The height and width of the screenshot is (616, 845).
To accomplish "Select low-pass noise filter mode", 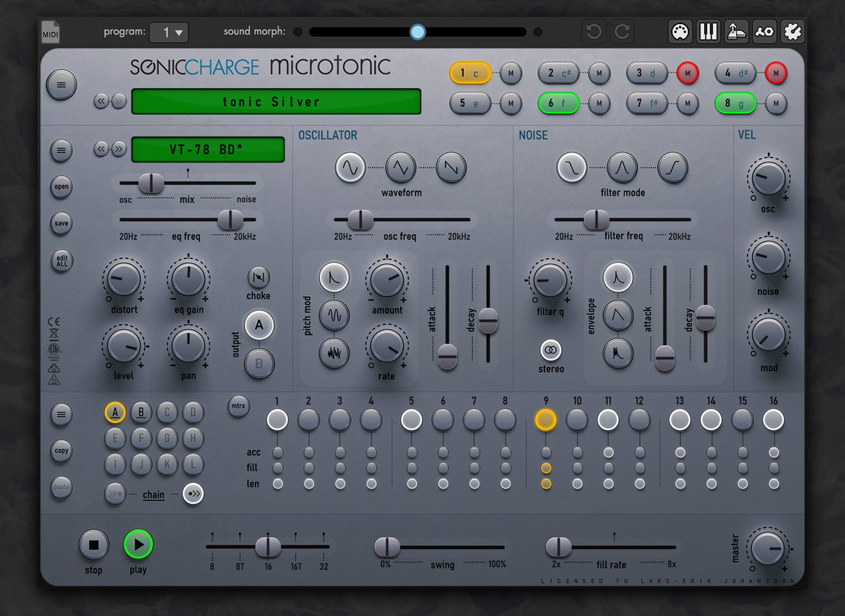I will tap(572, 168).
